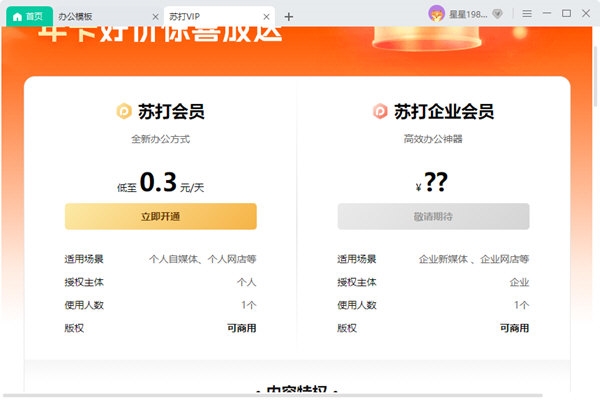Click the username 星星198...
The width and height of the screenshot is (600, 400).
468,15
